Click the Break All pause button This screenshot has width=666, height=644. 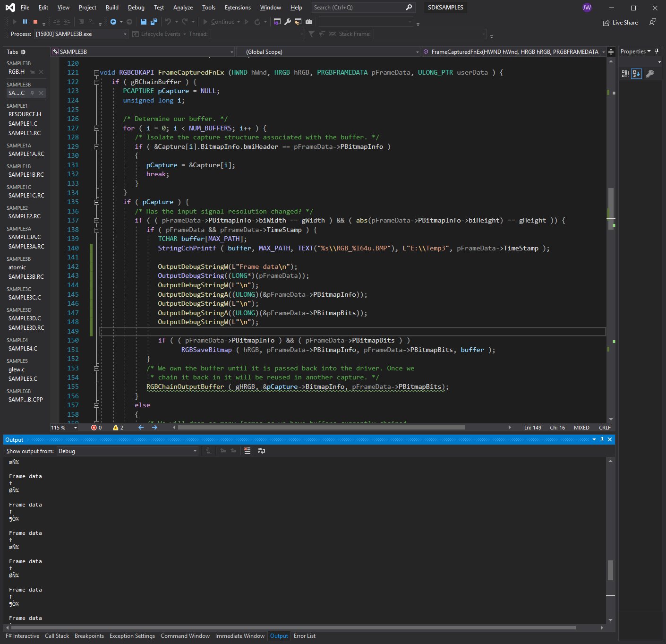point(25,22)
